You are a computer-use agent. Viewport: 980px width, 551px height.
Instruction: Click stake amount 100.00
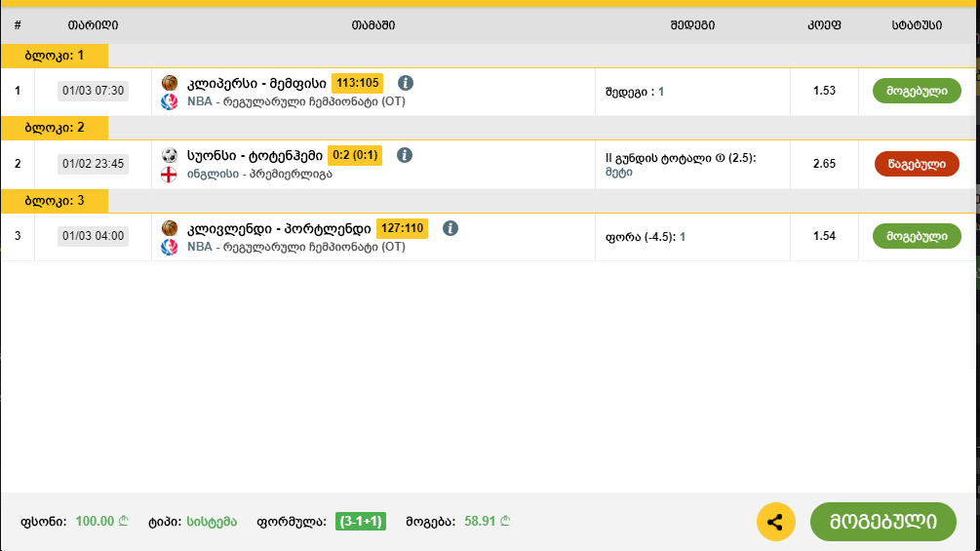95,521
